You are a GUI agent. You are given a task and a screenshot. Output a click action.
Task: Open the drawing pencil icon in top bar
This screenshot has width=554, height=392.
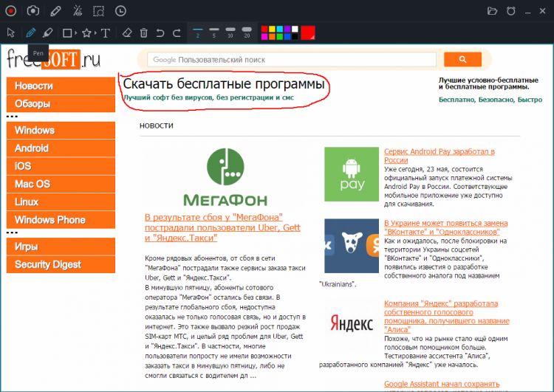tap(55, 11)
